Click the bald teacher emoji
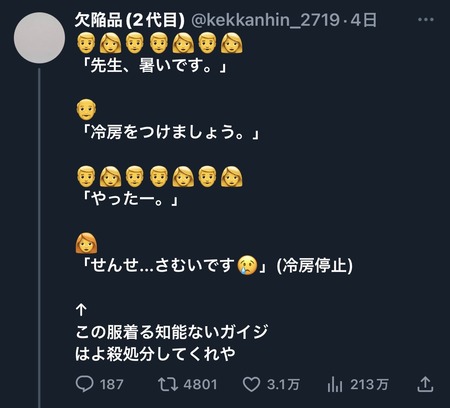 click(86, 109)
